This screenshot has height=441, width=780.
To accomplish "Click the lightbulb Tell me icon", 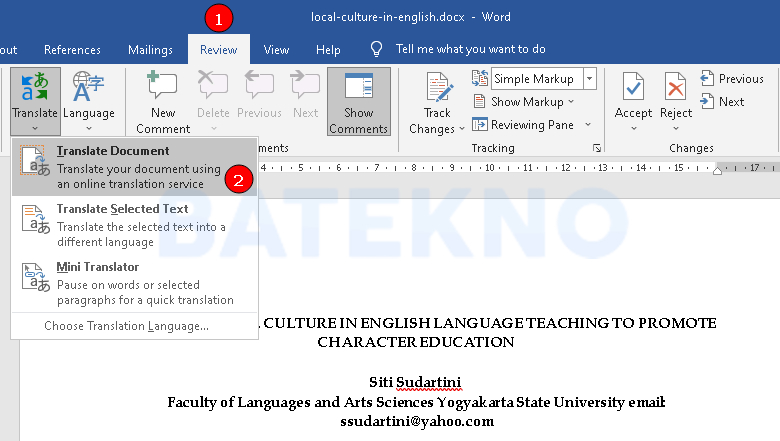I will click(x=377, y=49).
